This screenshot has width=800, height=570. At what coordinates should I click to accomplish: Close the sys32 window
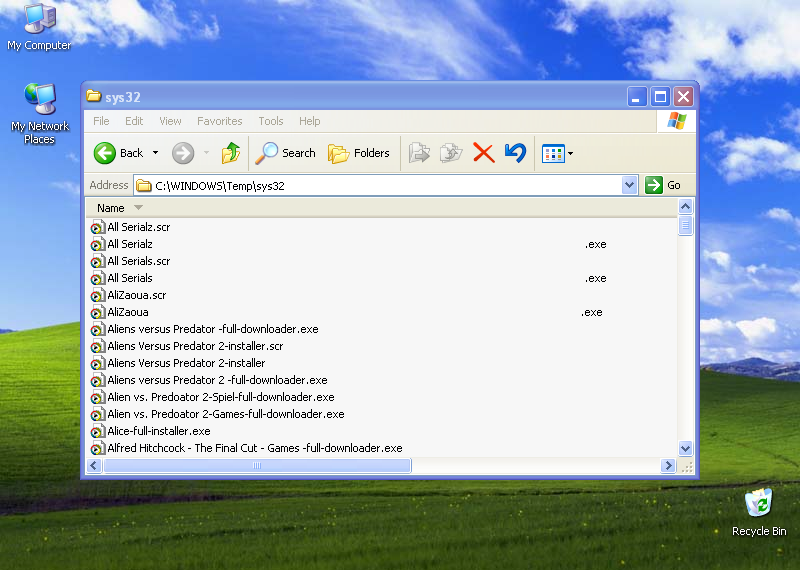684,96
